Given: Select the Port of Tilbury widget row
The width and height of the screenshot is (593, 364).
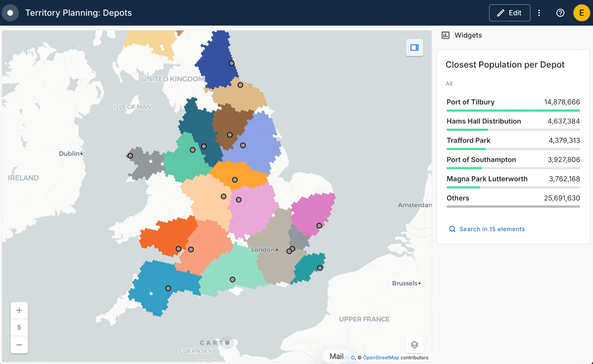Looking at the screenshot, I should pyautogui.click(x=513, y=102).
